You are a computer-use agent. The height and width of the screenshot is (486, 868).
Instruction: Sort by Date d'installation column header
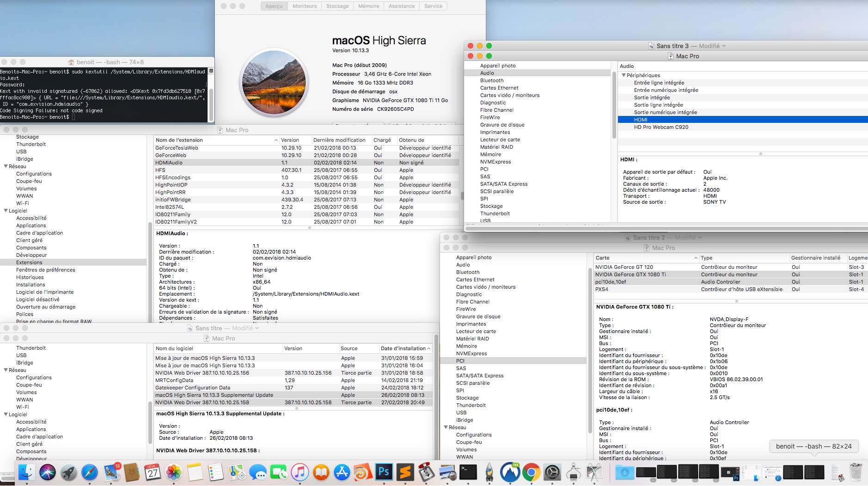coord(403,348)
